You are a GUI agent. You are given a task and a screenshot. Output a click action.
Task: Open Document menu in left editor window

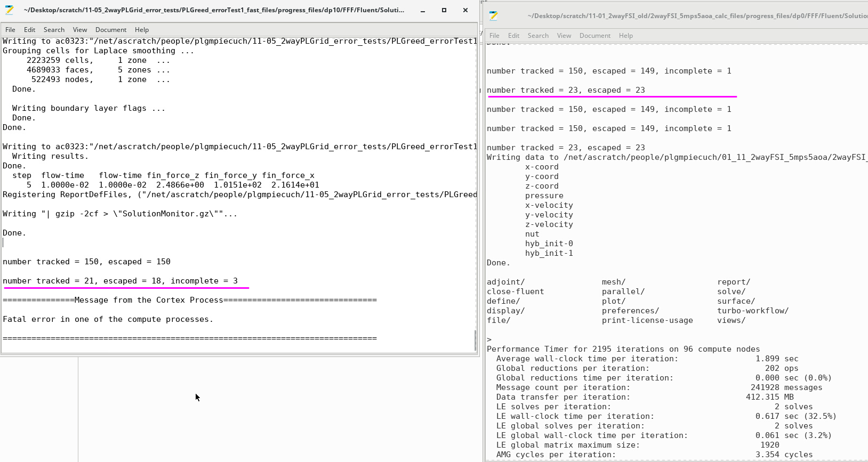[x=111, y=30]
